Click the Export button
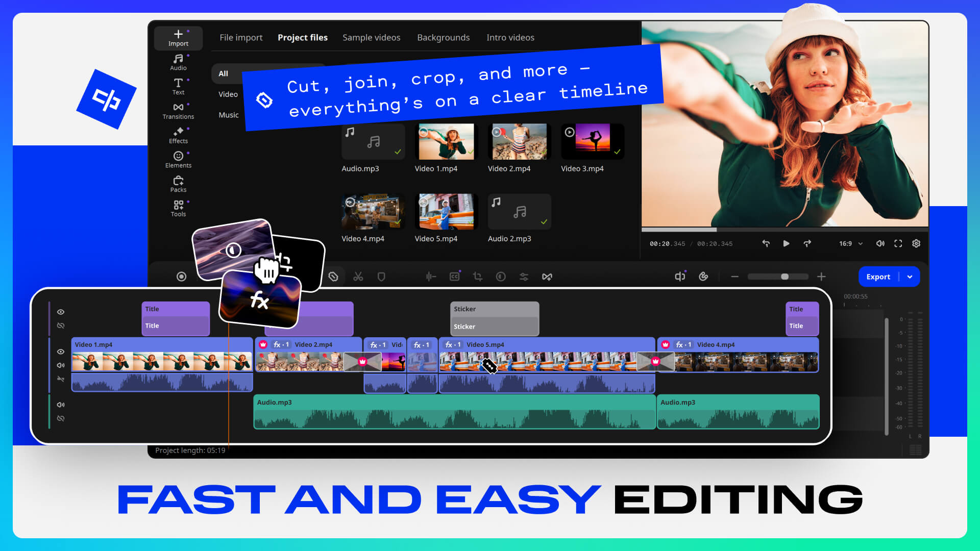 click(878, 277)
